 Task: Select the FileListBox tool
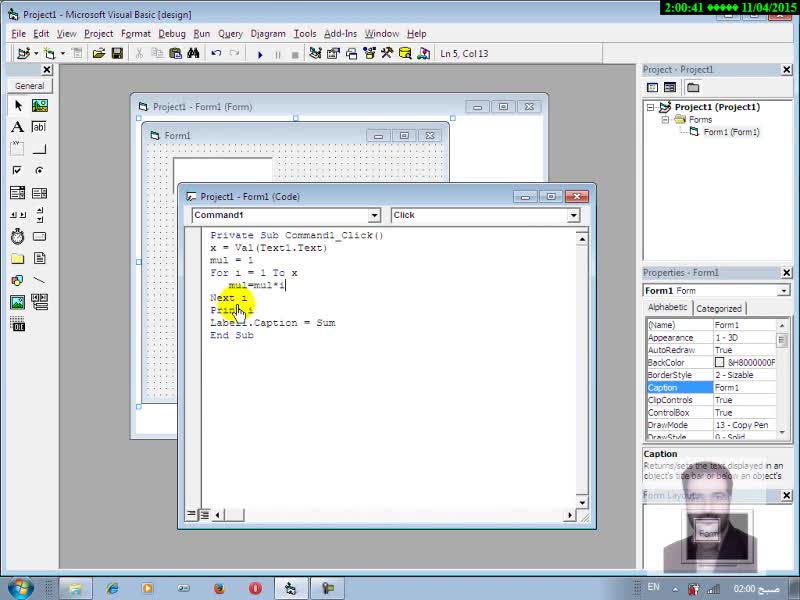[x=39, y=258]
